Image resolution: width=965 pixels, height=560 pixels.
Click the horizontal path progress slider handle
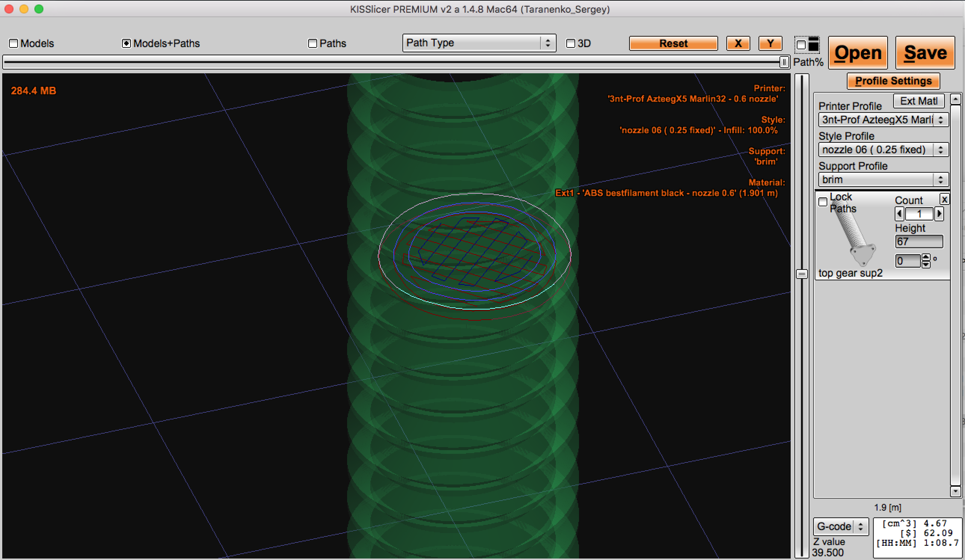(x=784, y=62)
